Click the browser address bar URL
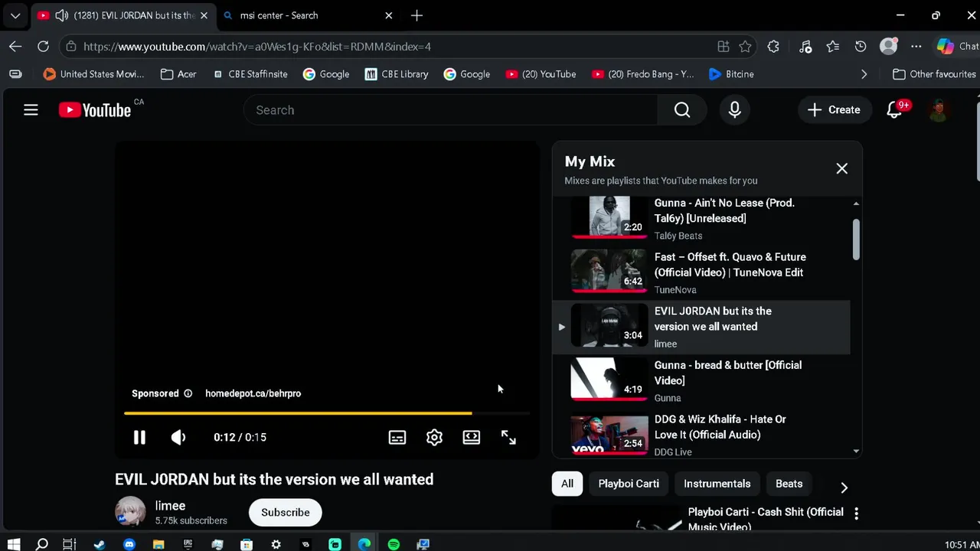 [x=256, y=47]
